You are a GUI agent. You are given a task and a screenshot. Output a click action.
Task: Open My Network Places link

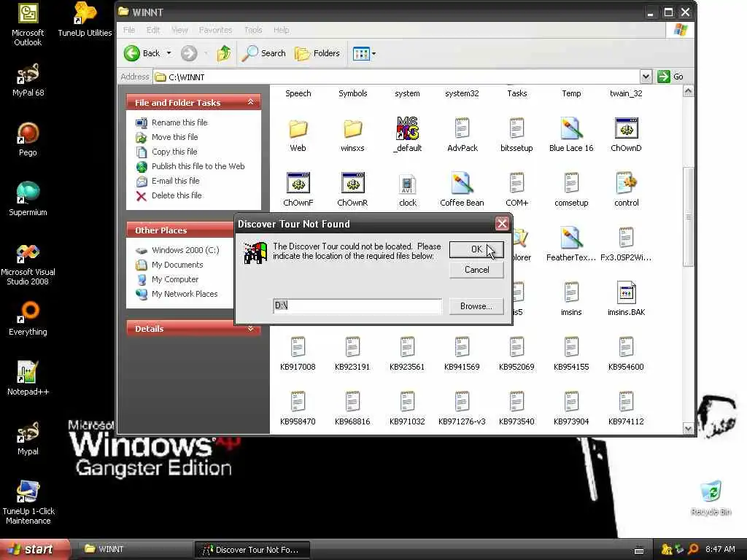click(x=185, y=294)
